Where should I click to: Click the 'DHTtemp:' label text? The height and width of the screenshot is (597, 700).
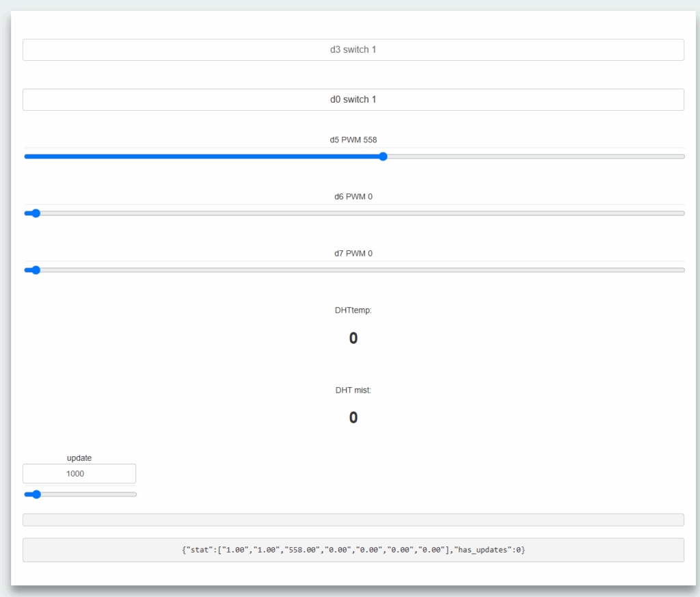pyautogui.click(x=353, y=310)
